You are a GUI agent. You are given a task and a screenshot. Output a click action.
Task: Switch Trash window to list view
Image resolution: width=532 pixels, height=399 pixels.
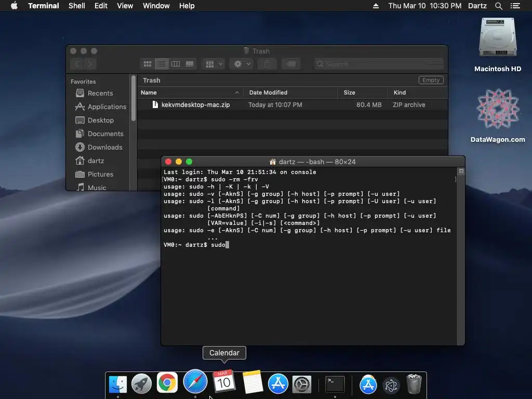point(162,64)
